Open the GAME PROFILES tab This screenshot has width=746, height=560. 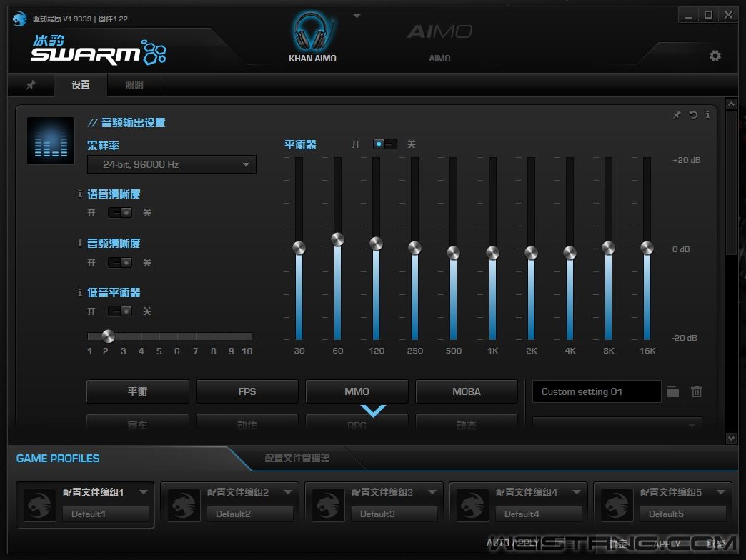tap(58, 459)
